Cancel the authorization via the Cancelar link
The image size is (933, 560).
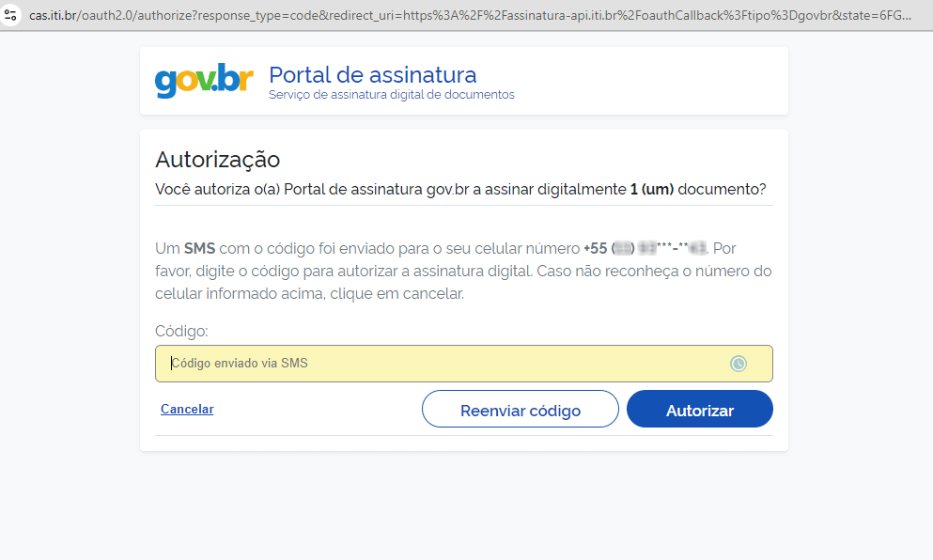pos(186,409)
